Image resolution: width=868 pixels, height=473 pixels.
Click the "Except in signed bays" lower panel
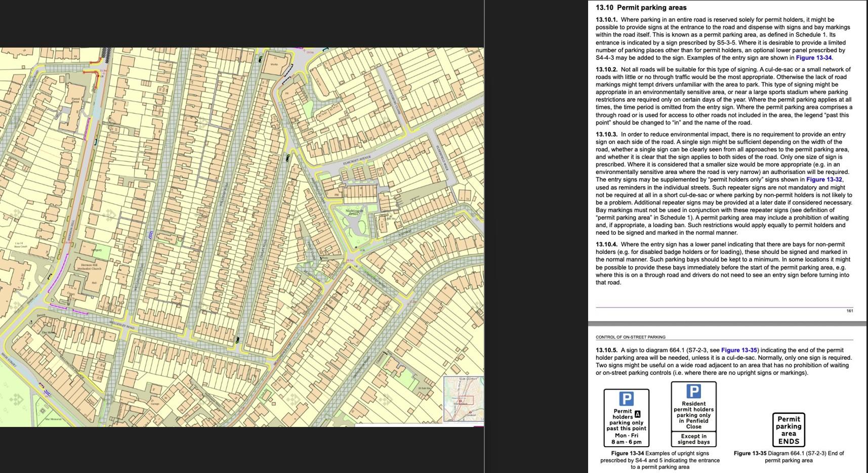pos(693,439)
